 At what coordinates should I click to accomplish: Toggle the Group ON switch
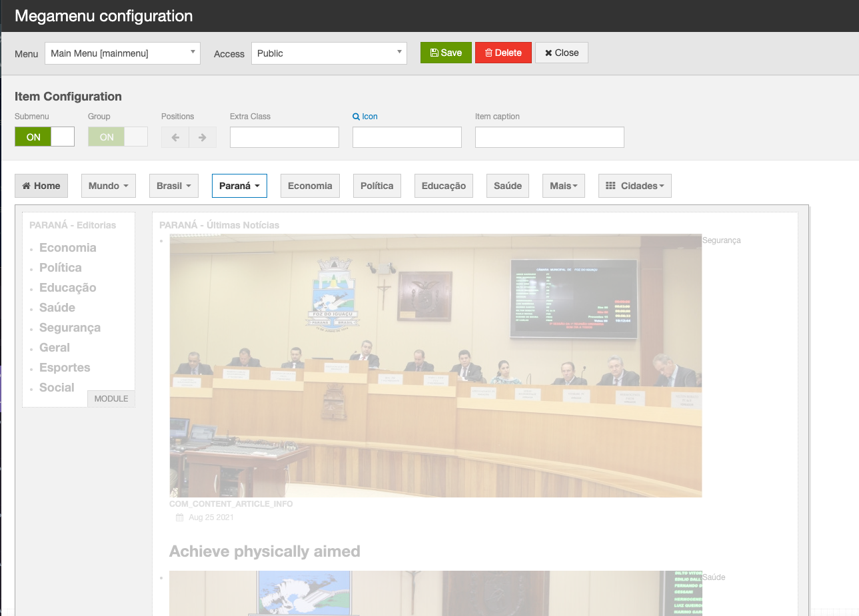tap(117, 137)
